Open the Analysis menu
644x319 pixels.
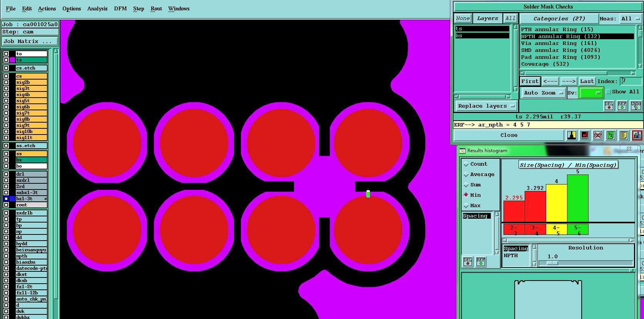pos(97,8)
